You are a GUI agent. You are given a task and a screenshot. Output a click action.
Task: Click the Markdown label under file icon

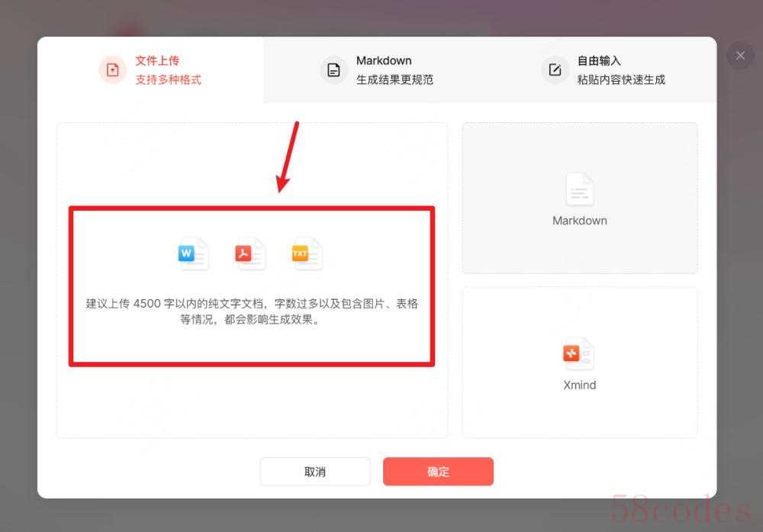580,221
